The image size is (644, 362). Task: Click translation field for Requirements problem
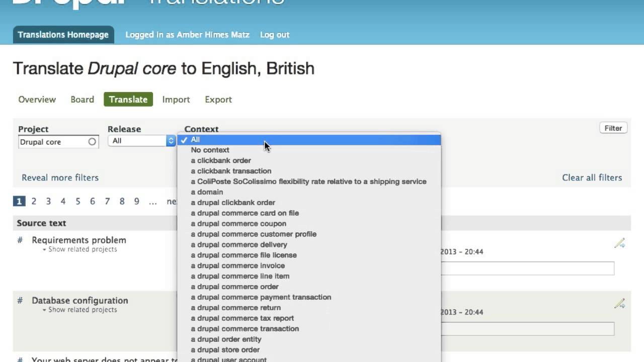pos(527,268)
